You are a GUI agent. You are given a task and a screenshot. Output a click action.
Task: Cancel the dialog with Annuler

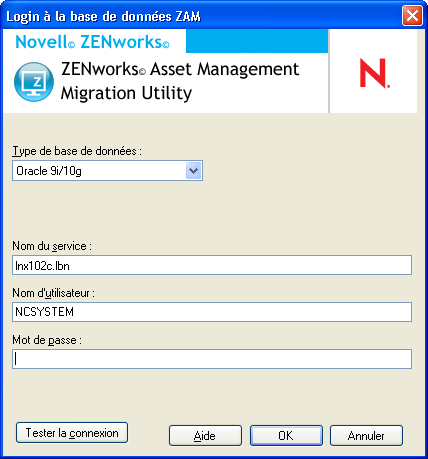pos(366,435)
